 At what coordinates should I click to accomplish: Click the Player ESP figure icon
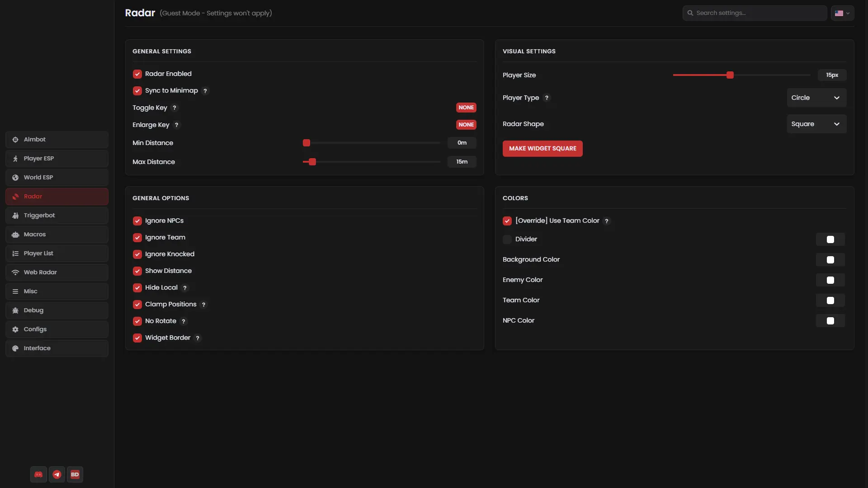click(x=15, y=159)
